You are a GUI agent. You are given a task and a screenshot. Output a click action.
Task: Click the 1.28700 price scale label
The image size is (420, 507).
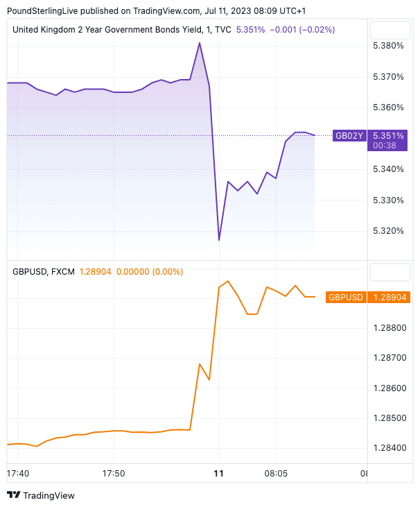[x=388, y=357]
